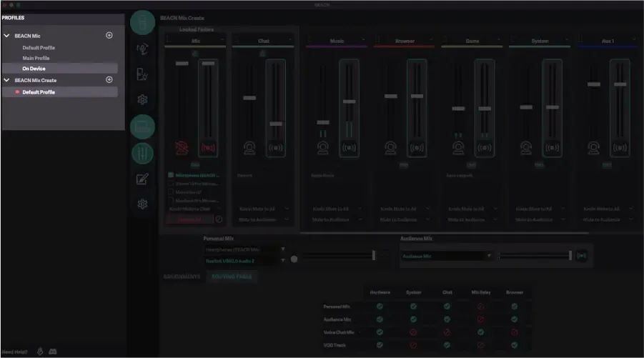Click the Discord icon beside Need Help
Image resolution: width=644 pixels, height=358 pixels.
(53, 352)
